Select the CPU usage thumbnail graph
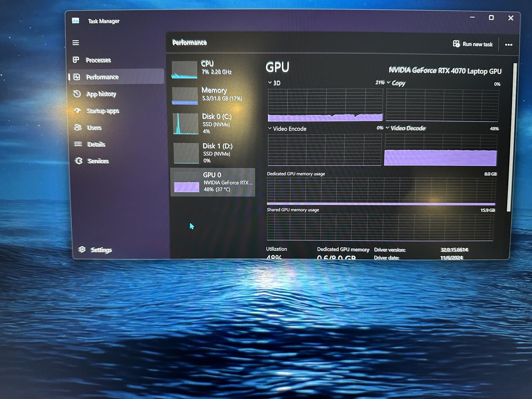The height and width of the screenshot is (399, 532). 184,70
